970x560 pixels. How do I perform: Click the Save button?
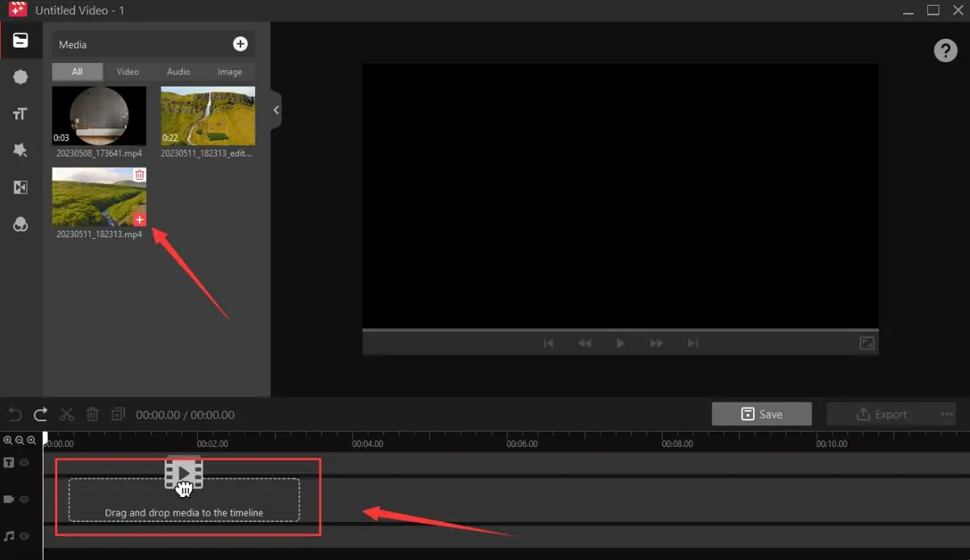click(x=762, y=414)
